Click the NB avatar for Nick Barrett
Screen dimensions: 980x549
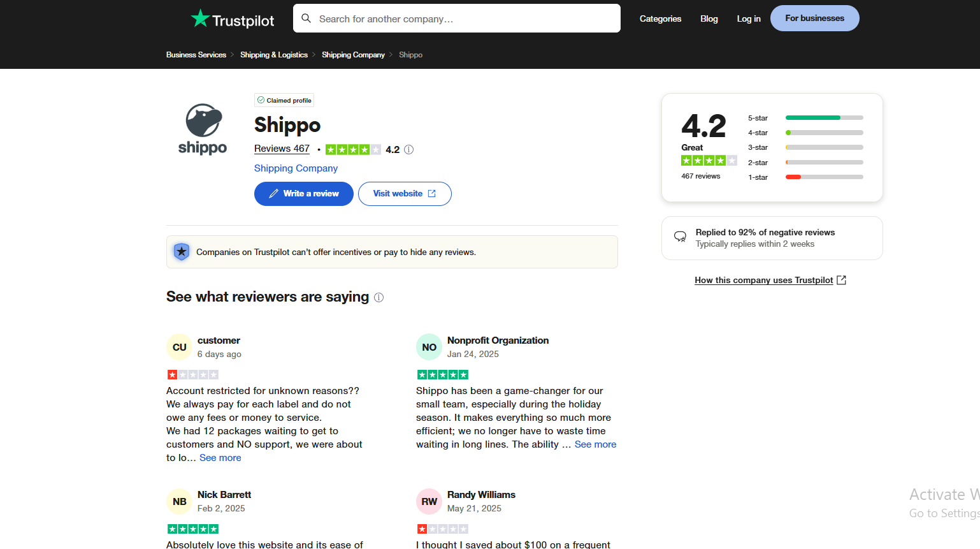[x=180, y=501]
